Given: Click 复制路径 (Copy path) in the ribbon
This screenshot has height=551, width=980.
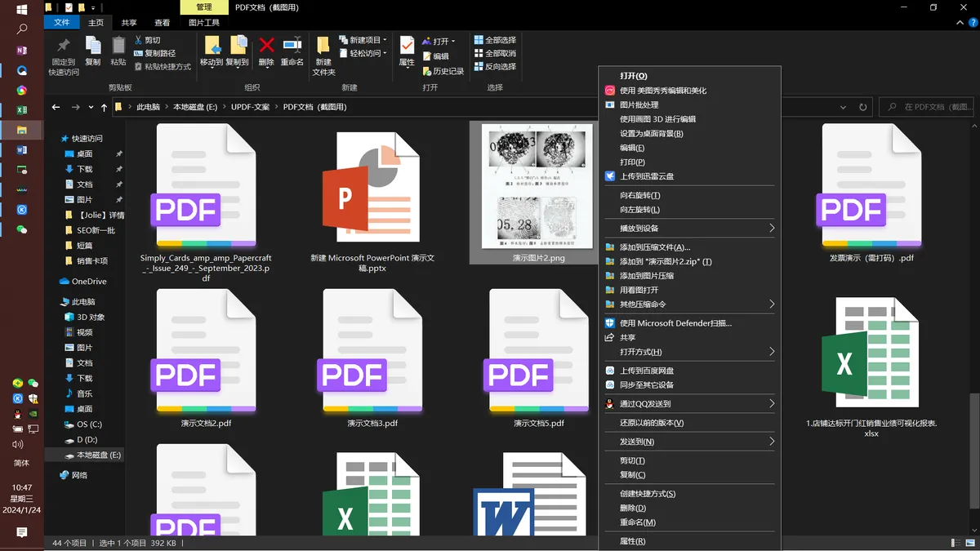Looking at the screenshot, I should click(x=154, y=53).
